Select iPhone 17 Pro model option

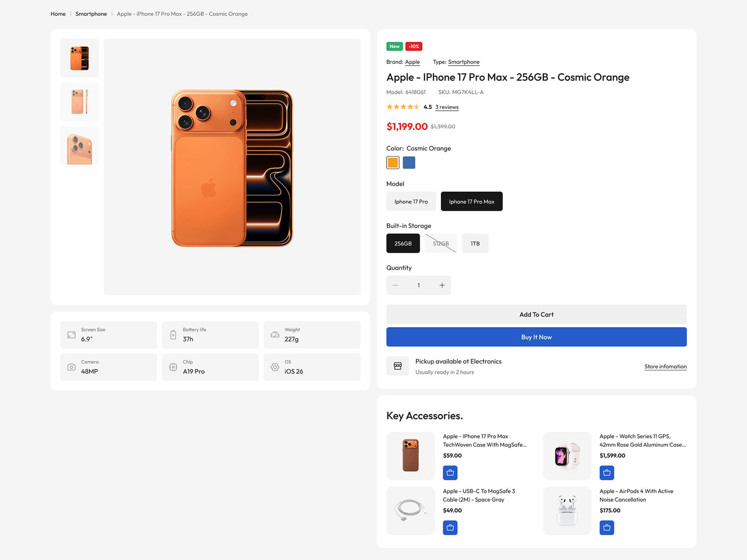(x=411, y=202)
